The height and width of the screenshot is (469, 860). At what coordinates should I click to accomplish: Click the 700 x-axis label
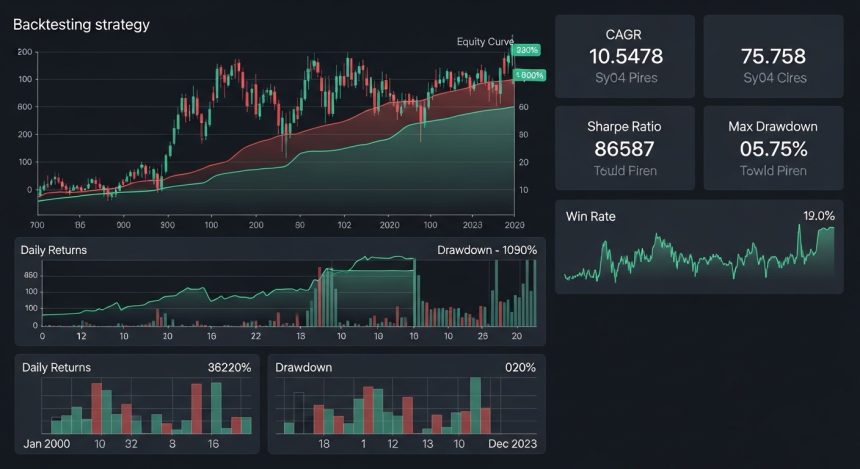37,225
